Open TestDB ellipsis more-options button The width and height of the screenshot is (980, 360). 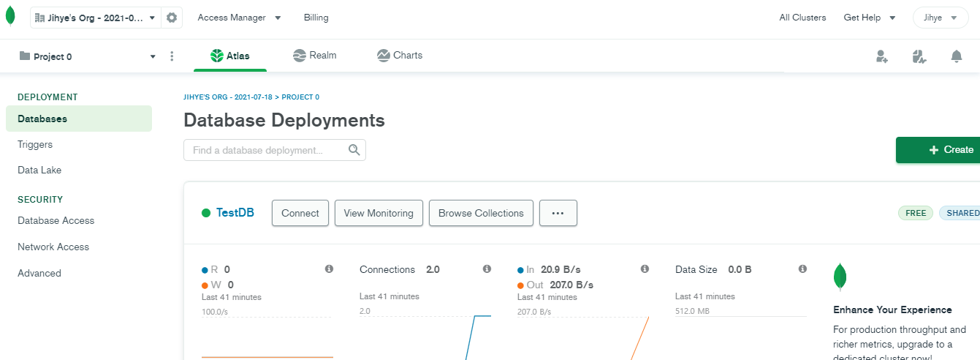point(558,213)
